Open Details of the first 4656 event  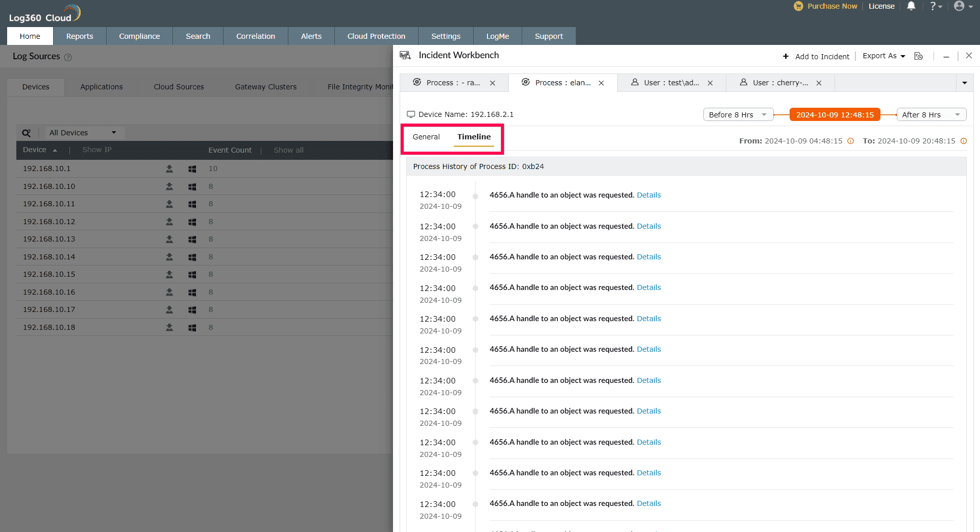click(x=649, y=195)
